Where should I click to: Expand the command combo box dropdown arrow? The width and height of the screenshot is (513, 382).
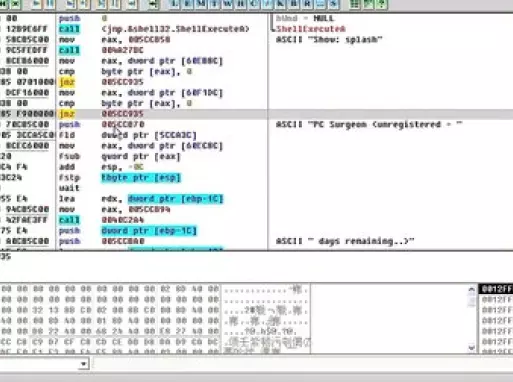tap(84, 364)
